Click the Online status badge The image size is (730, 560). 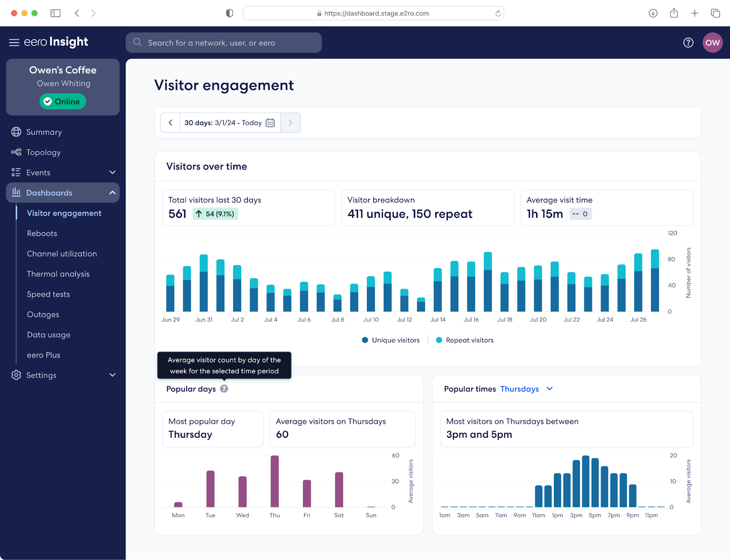click(x=63, y=101)
